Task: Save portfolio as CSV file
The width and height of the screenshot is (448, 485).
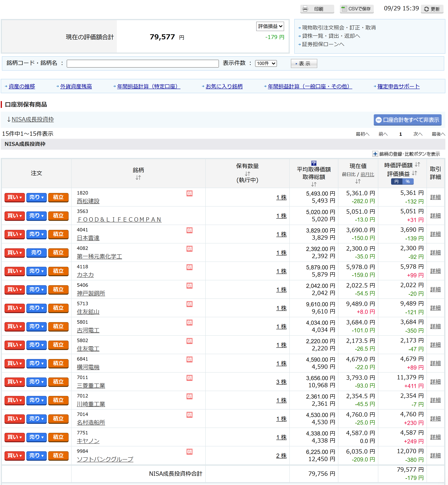Action: [356, 9]
